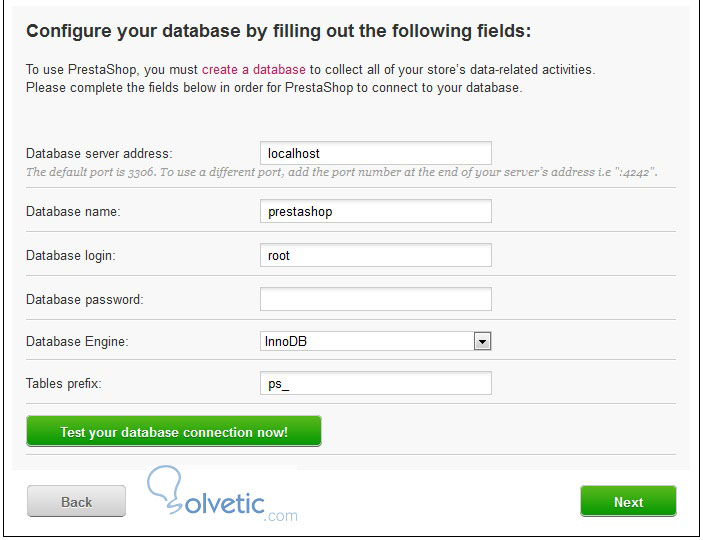Click the Solvetic.com logo watermark

click(225, 497)
